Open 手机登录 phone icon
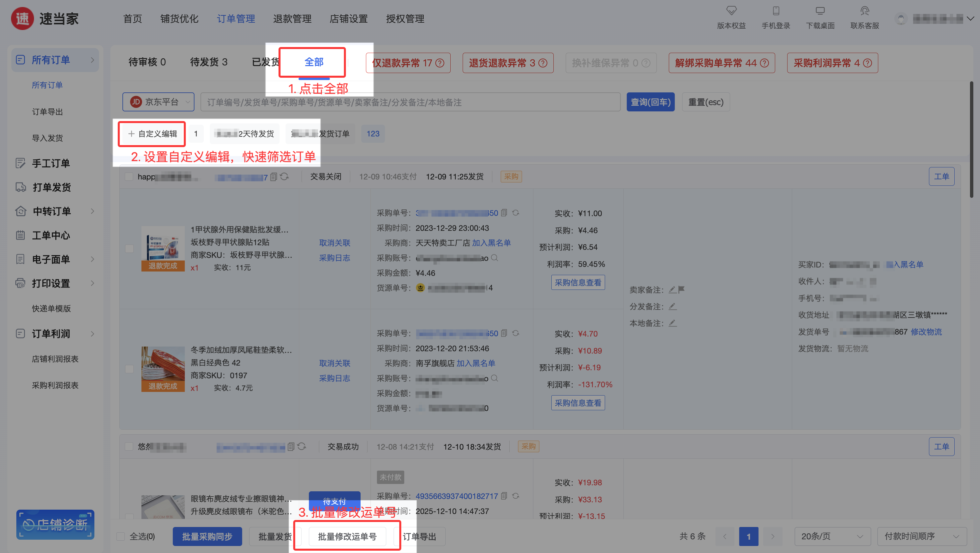This screenshot has height=553, width=980. pos(776,11)
